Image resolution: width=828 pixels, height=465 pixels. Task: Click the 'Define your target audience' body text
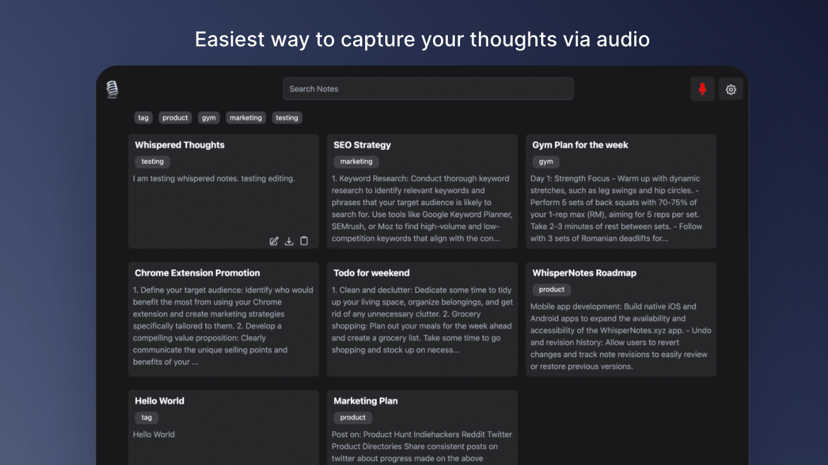tap(223, 326)
